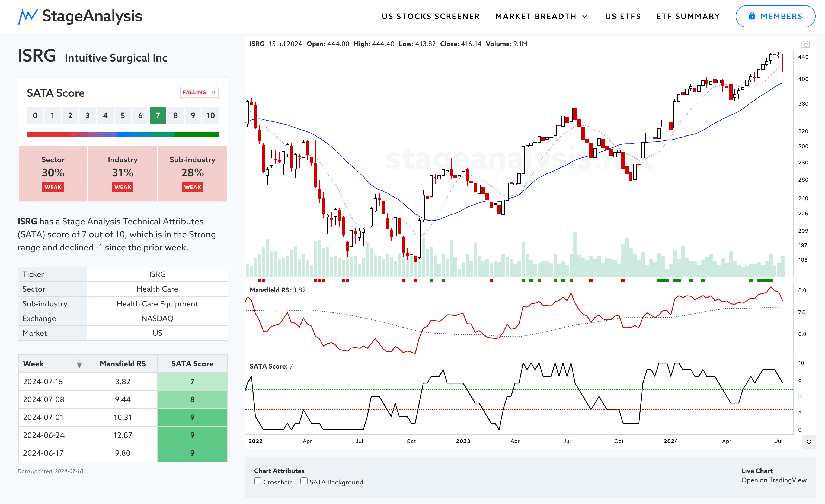Click the Mansfield RS column header
Viewport: 825px width, 504px height.
coord(123,364)
